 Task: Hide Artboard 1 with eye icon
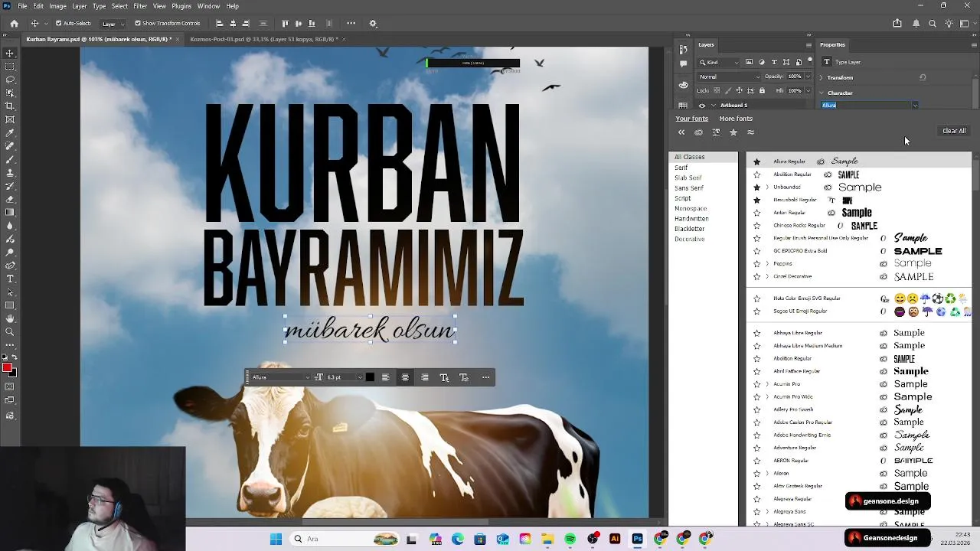coord(702,106)
